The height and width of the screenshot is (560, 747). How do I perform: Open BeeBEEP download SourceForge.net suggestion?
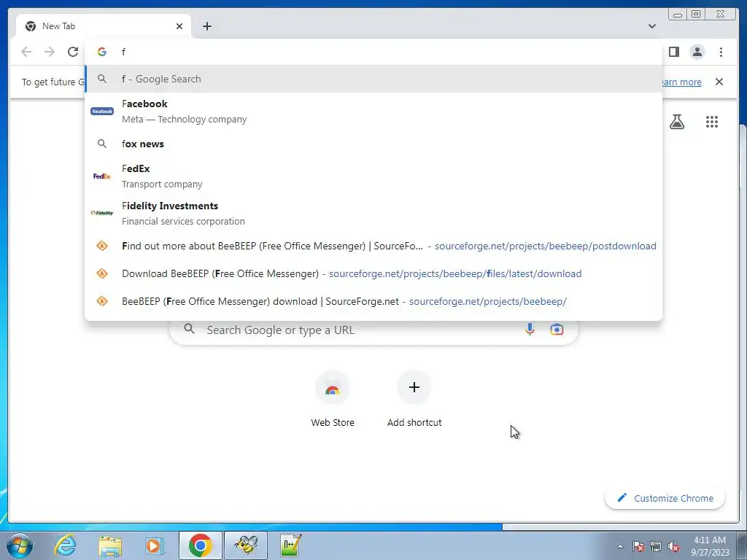point(373,301)
